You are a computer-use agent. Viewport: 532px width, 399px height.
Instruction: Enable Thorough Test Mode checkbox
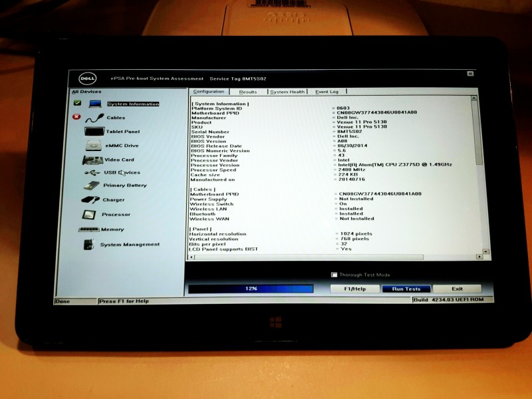point(334,275)
